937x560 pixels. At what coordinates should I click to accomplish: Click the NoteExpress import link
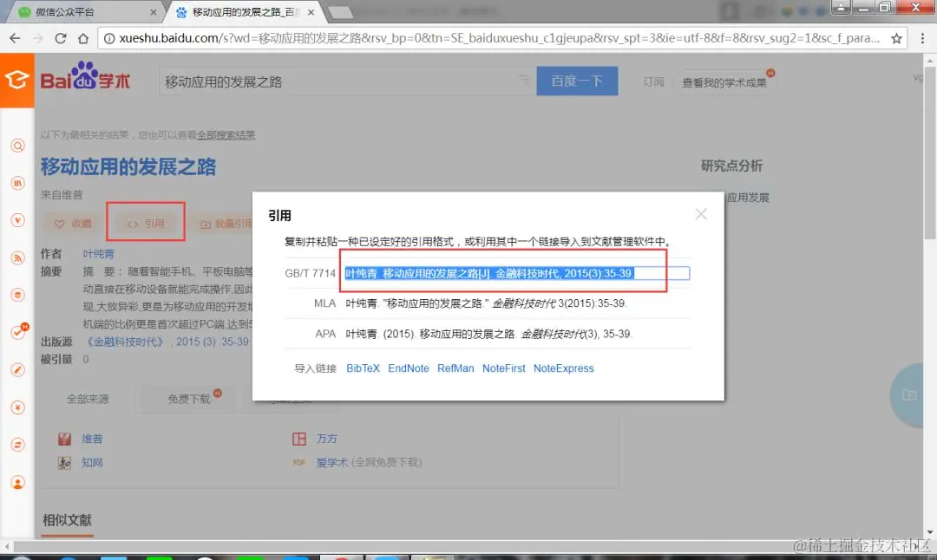click(x=564, y=368)
